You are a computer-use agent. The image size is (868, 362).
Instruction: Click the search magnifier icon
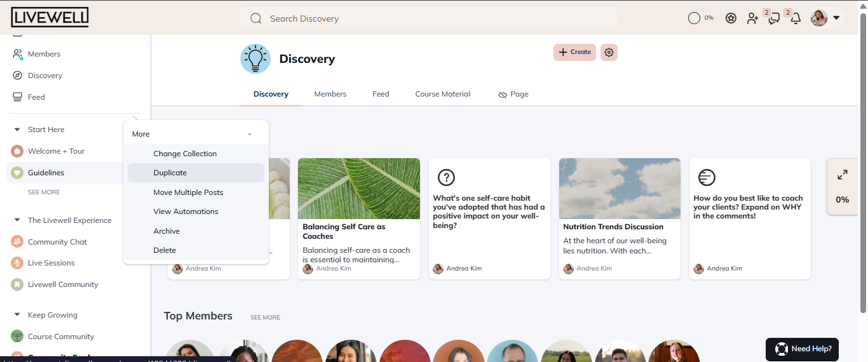point(256,18)
